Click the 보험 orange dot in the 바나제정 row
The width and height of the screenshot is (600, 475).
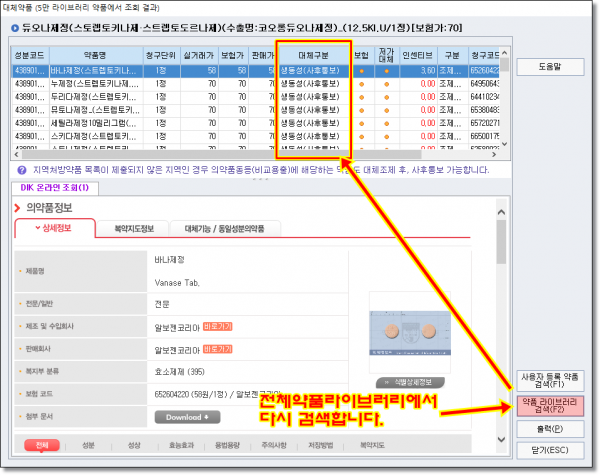click(361, 72)
